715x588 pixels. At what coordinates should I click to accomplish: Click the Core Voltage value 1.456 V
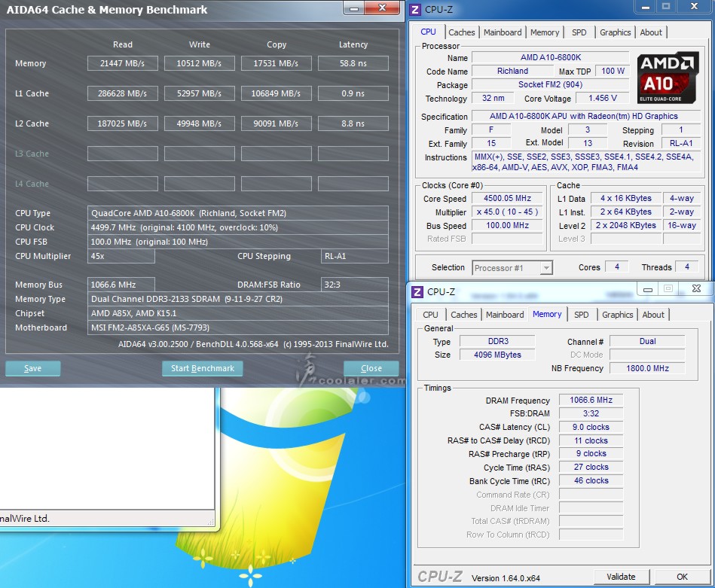[603, 98]
